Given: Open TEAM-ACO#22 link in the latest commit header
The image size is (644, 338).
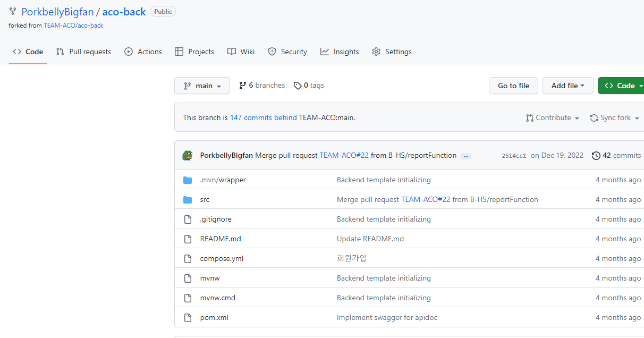Looking at the screenshot, I should tap(344, 156).
